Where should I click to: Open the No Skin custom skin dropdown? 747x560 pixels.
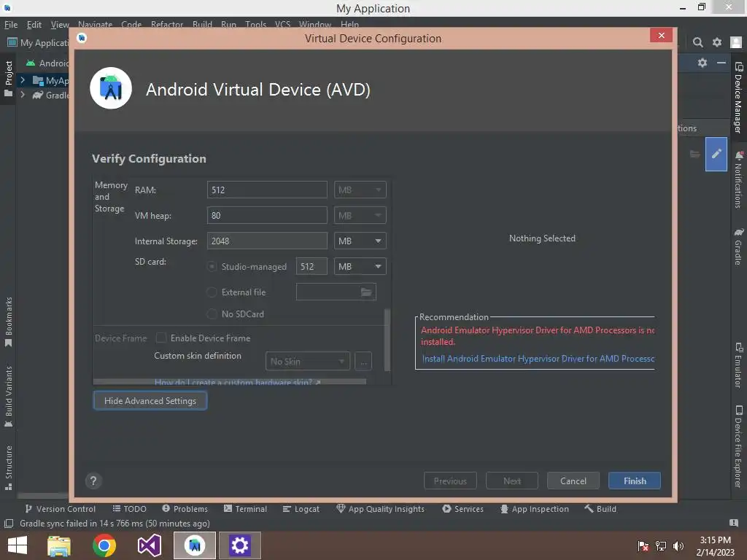(308, 362)
